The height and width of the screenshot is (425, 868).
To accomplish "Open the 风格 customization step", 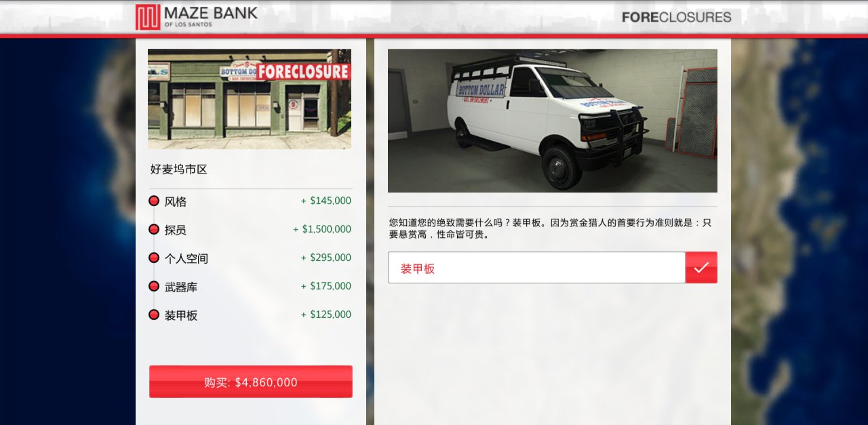I will 176,201.
